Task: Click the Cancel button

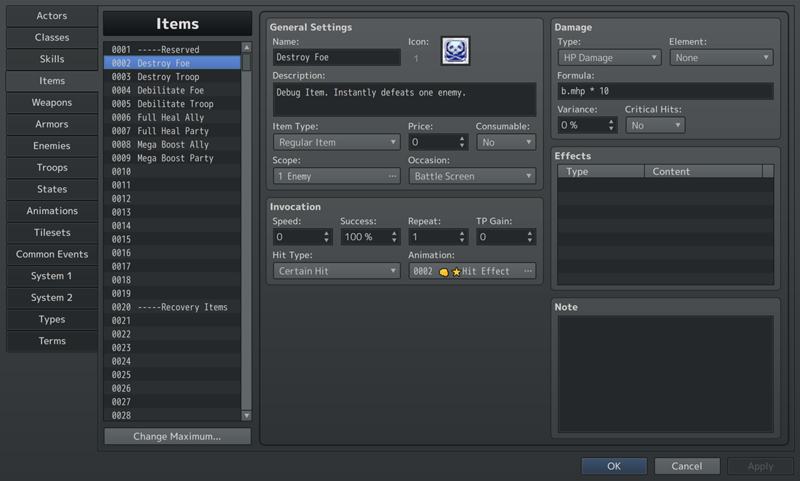Action: 686,466
